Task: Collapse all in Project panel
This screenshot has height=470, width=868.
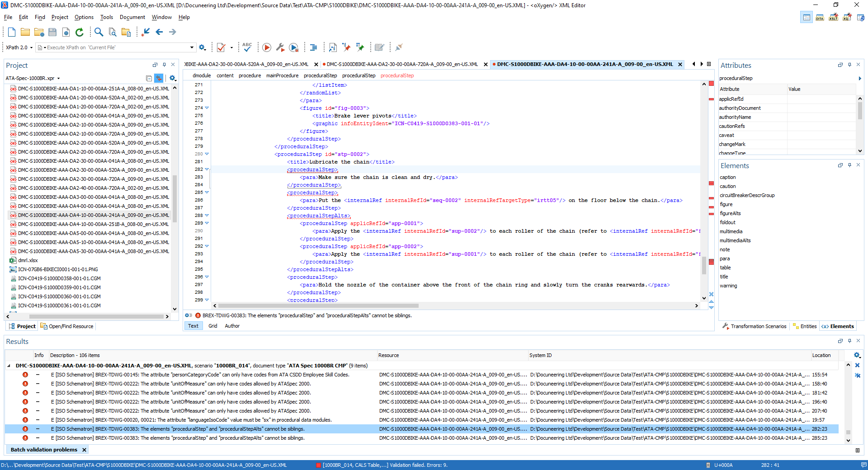Action: click(x=149, y=78)
